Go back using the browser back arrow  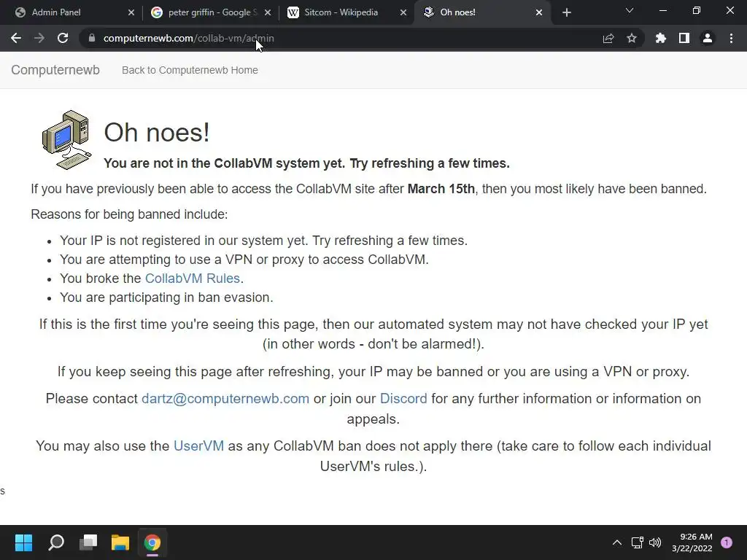click(x=16, y=38)
